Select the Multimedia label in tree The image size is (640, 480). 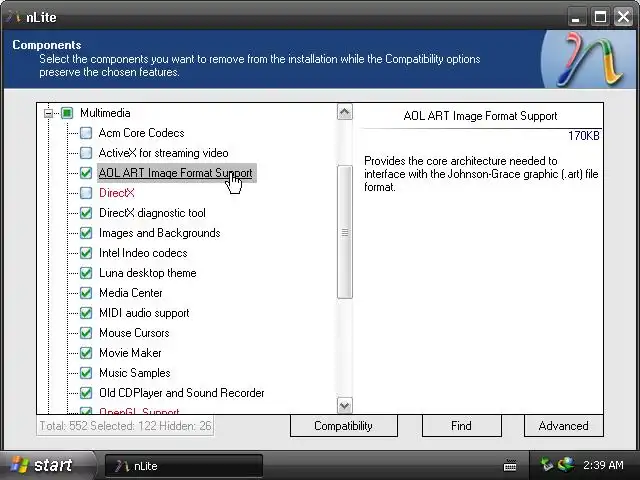pyautogui.click(x=105, y=113)
